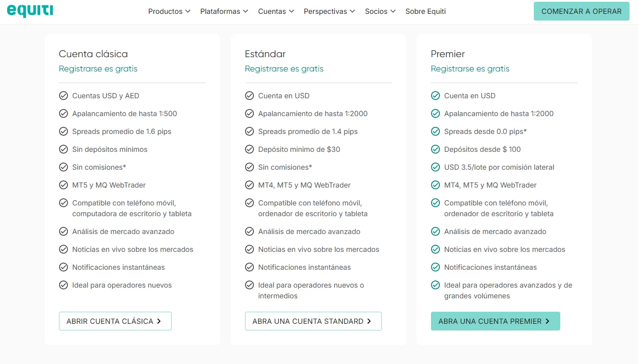Screen dimensions: 638x364
Task: Open the Socios menu
Action: [x=380, y=12]
